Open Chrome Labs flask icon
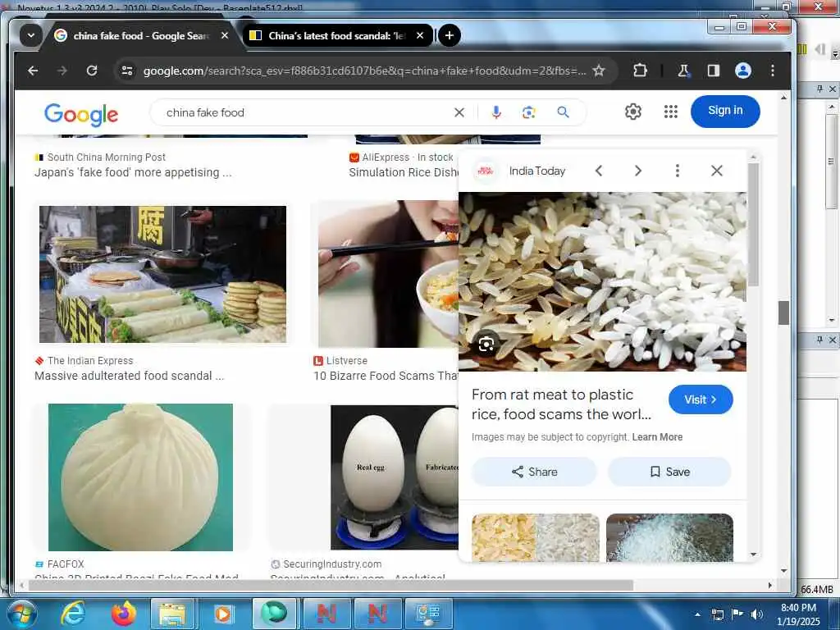Image resolution: width=840 pixels, height=630 pixels. [x=683, y=71]
